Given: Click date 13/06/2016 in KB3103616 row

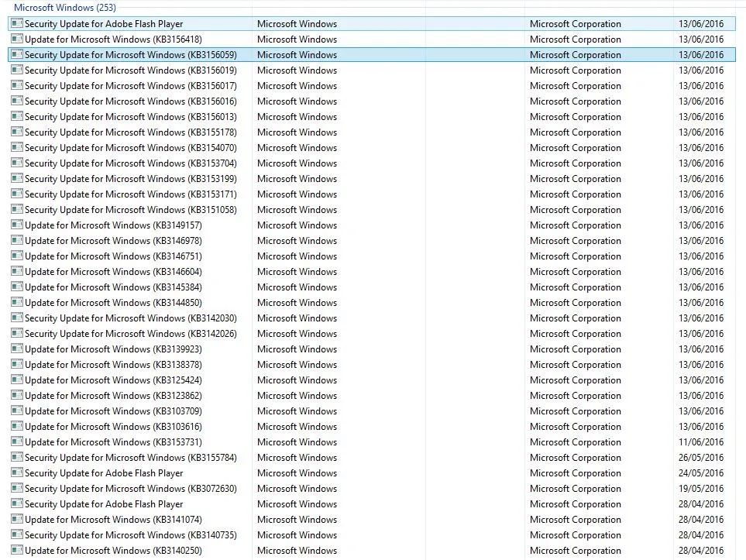Looking at the screenshot, I should pyautogui.click(x=701, y=426).
